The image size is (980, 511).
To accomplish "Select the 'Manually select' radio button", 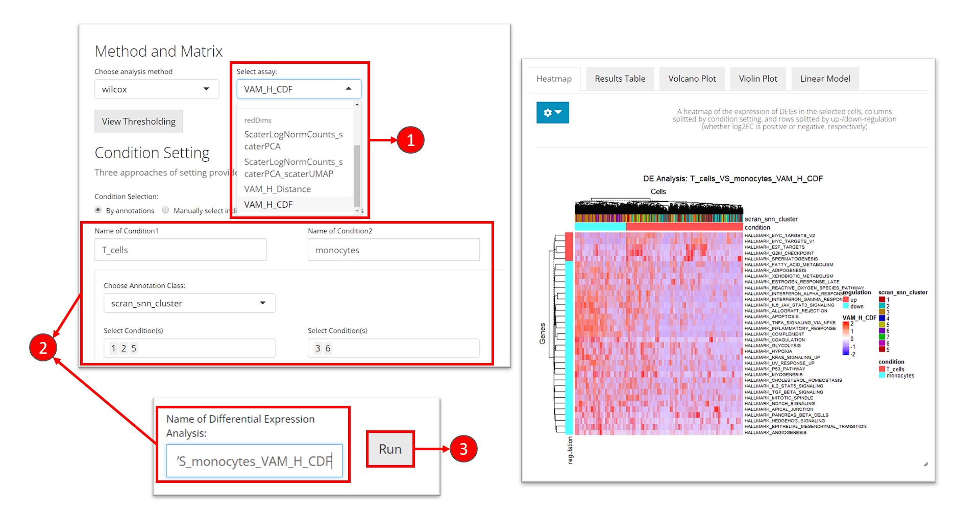I will pos(165,210).
